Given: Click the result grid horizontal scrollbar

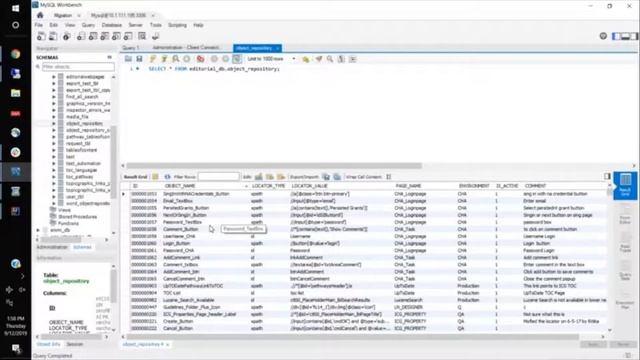Looking at the screenshot, I should (x=352, y=337).
